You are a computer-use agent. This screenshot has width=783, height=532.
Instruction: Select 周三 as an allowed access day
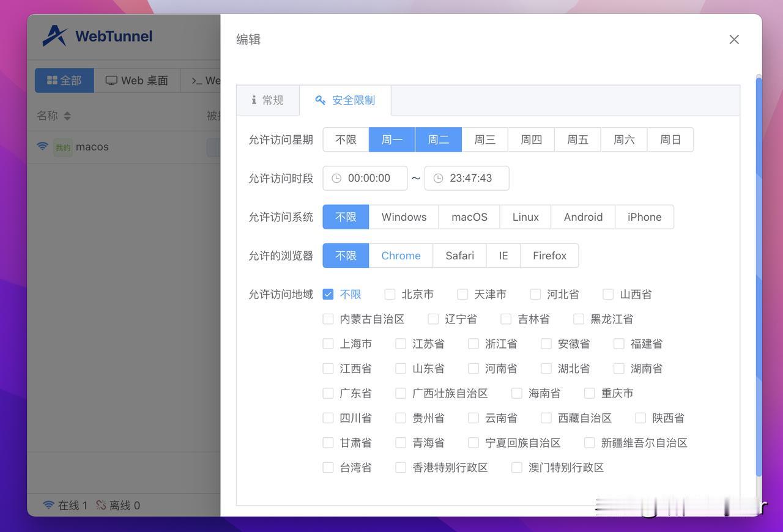tap(484, 139)
